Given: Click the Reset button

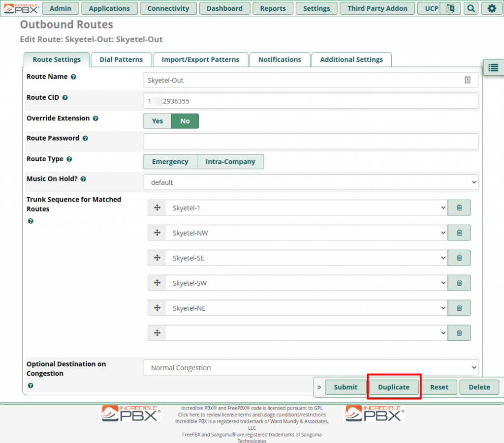Looking at the screenshot, I should pos(439,387).
